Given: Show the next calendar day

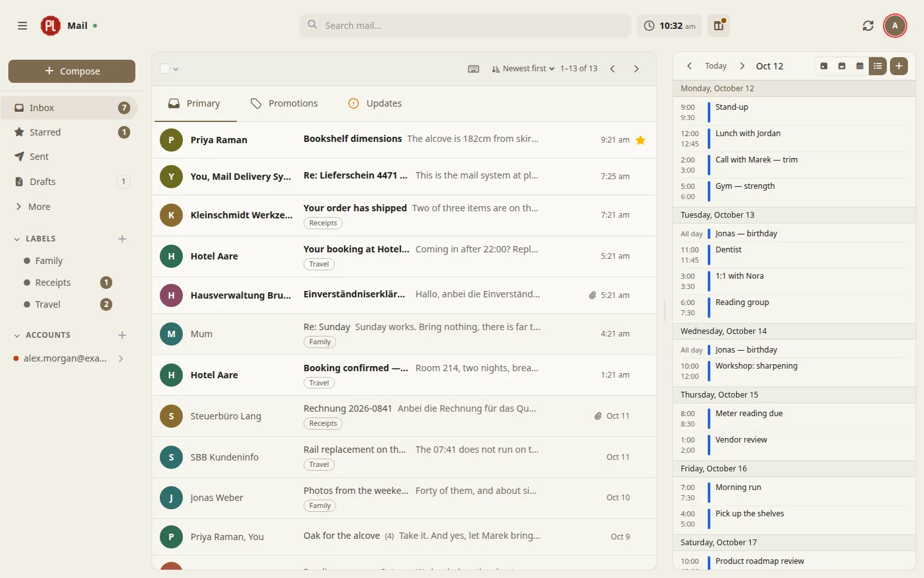Looking at the screenshot, I should tap(742, 66).
